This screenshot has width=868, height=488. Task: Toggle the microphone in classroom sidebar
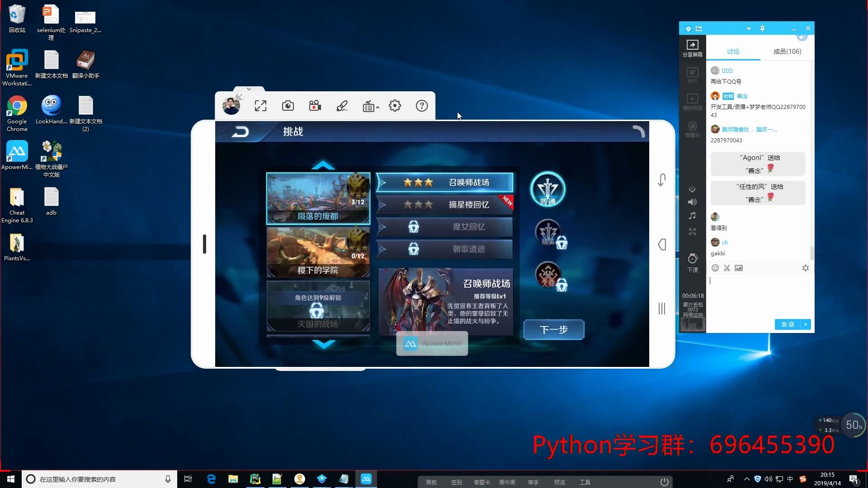[x=692, y=189]
